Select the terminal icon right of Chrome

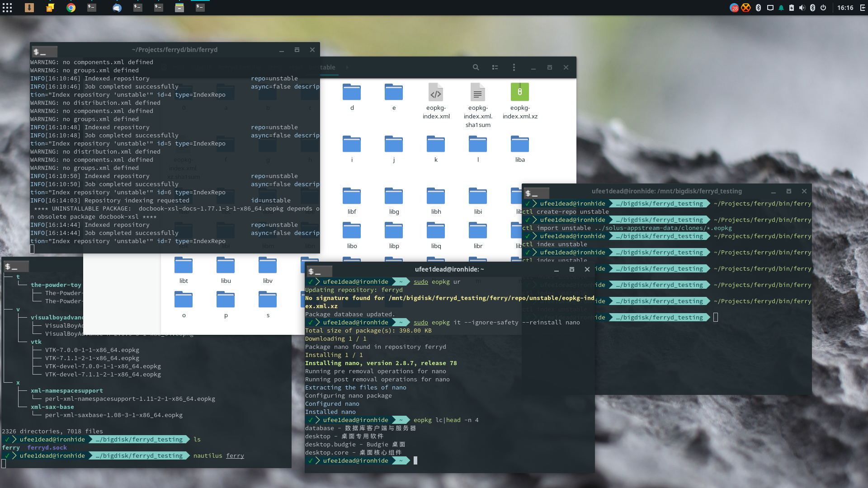coord(92,8)
